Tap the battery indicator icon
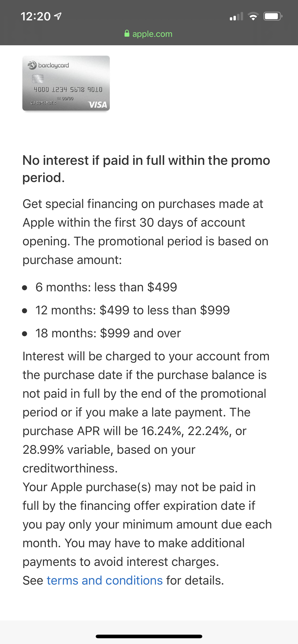 point(273,16)
